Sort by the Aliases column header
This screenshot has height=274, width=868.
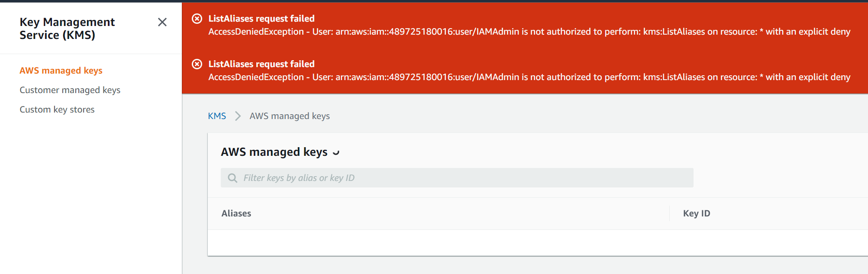[x=236, y=213]
